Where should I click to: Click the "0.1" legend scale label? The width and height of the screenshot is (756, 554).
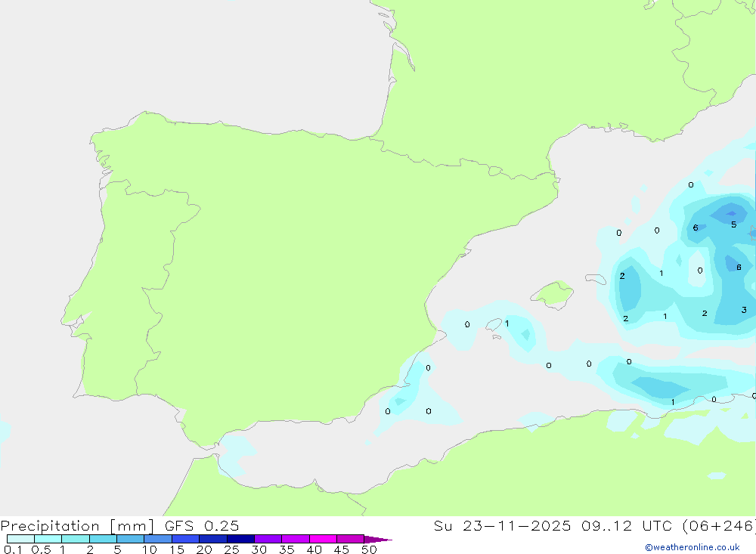pos(13,549)
